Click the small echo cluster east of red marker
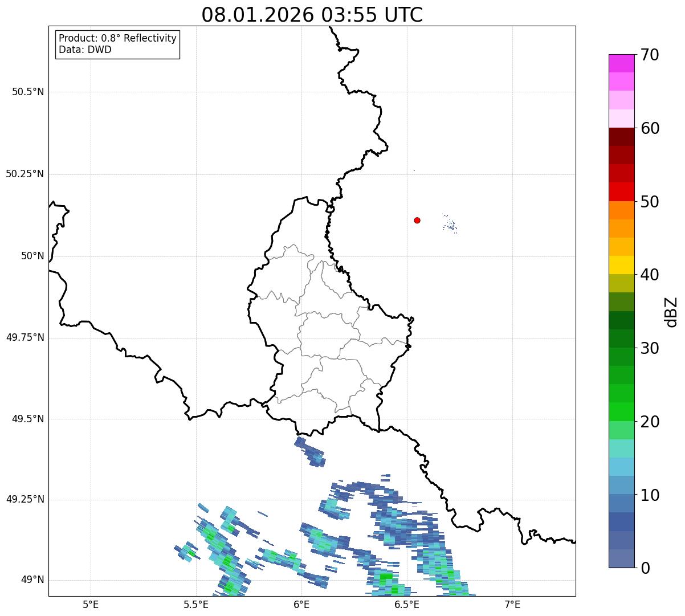 point(450,224)
